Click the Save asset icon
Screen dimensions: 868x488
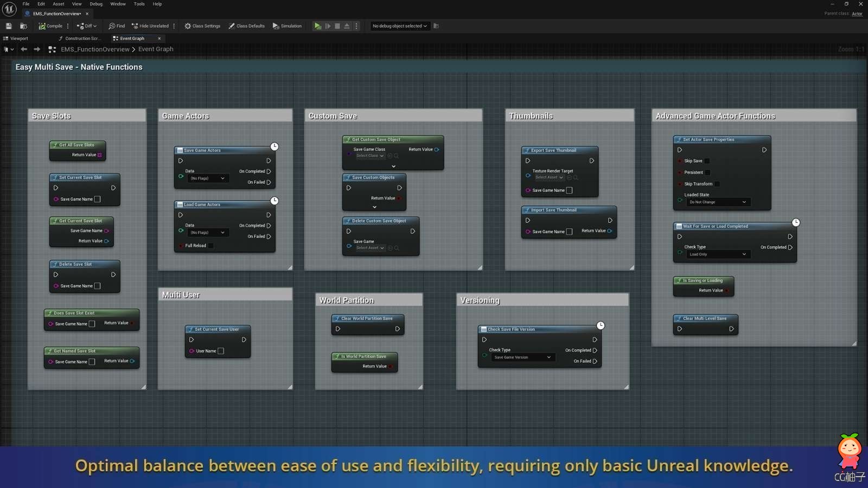[x=9, y=26]
